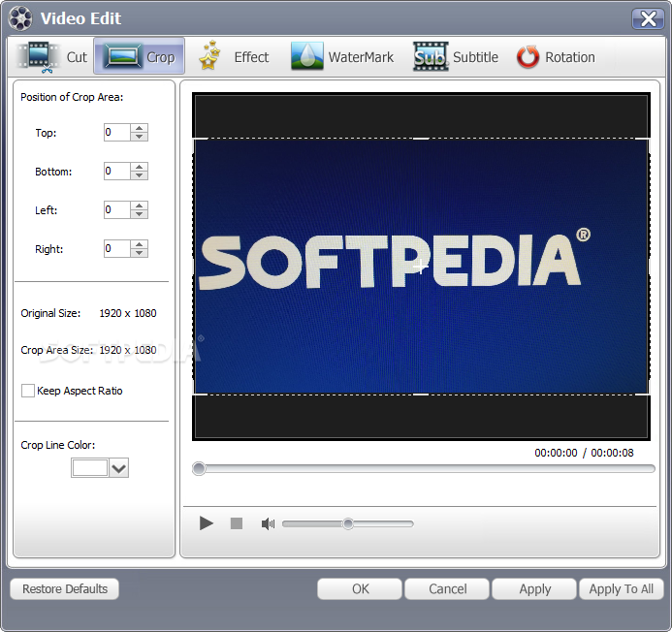Mute the audio with speaker icon

coord(268,523)
